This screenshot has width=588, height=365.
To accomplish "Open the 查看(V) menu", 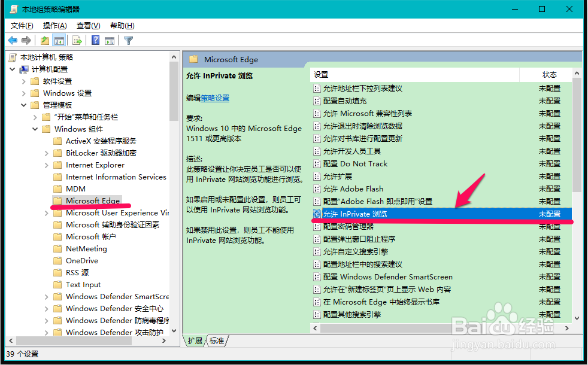I will (89, 26).
